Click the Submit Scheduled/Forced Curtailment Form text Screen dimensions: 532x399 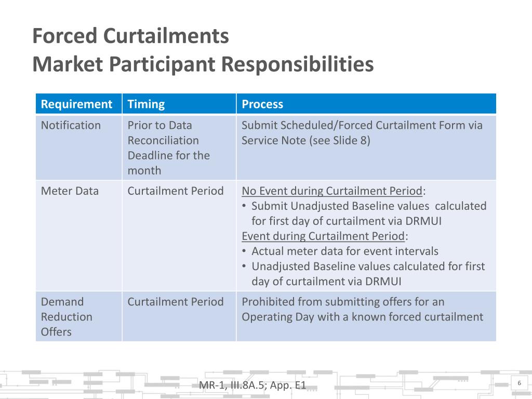tap(362, 132)
